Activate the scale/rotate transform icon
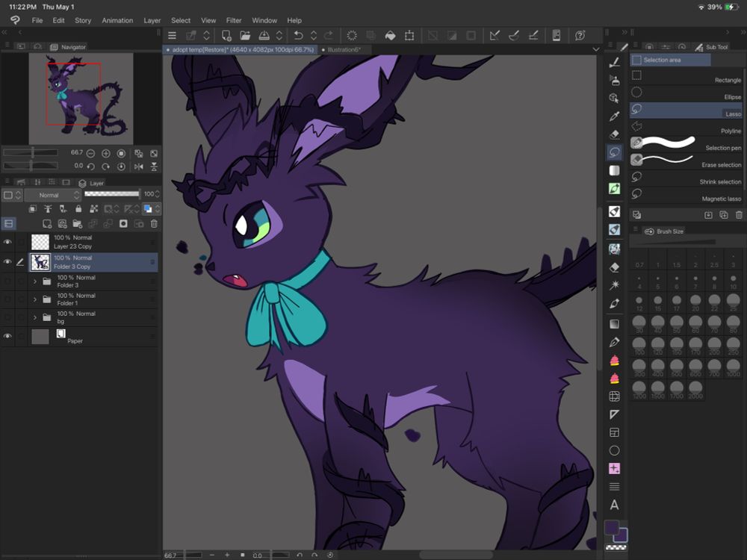This screenshot has height=560, width=747. [x=409, y=36]
